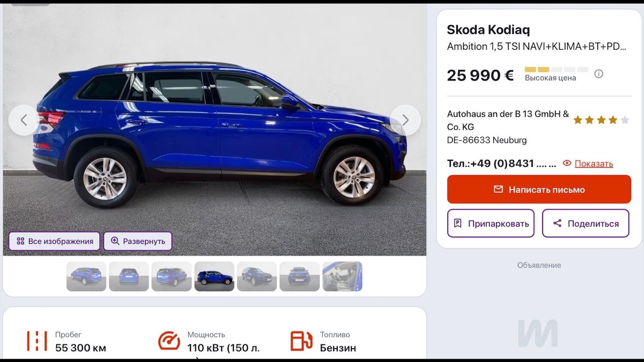Click Припарковать to save the listing
The height and width of the screenshot is (362, 644).
point(491,223)
